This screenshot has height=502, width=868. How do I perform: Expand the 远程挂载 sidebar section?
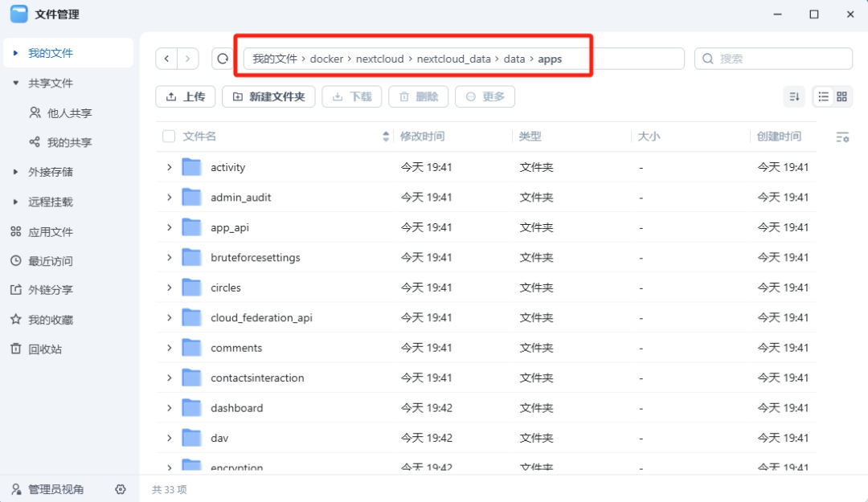15,202
